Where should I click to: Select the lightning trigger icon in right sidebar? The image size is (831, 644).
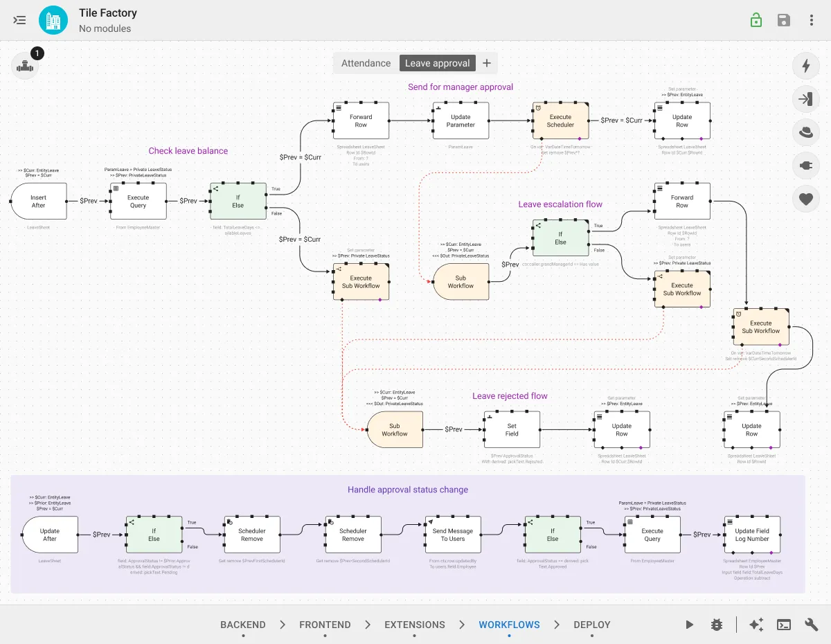click(806, 66)
